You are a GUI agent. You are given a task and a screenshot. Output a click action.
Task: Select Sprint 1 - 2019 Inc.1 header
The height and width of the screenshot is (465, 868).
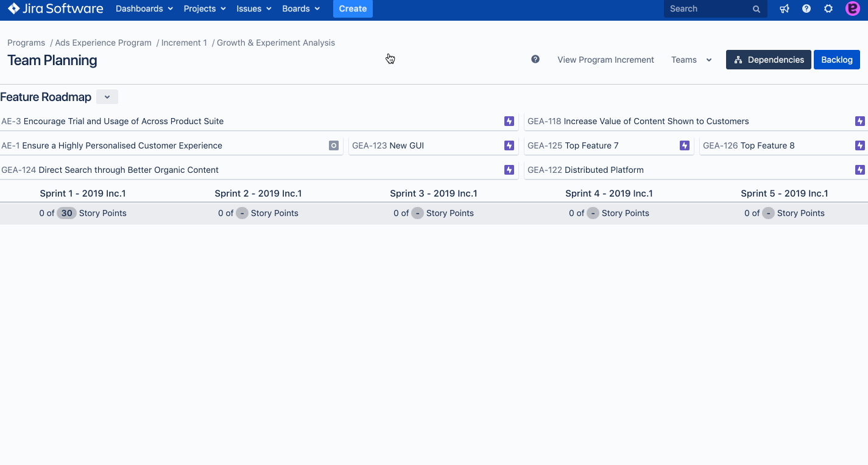click(x=83, y=194)
